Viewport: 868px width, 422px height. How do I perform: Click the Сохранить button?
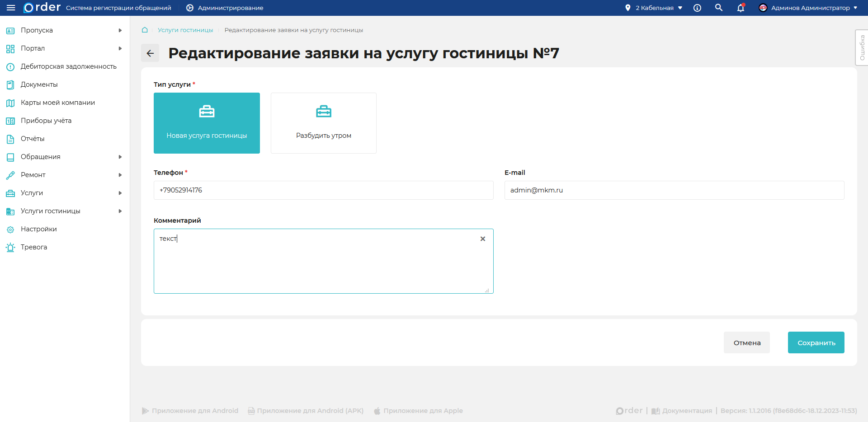click(816, 342)
